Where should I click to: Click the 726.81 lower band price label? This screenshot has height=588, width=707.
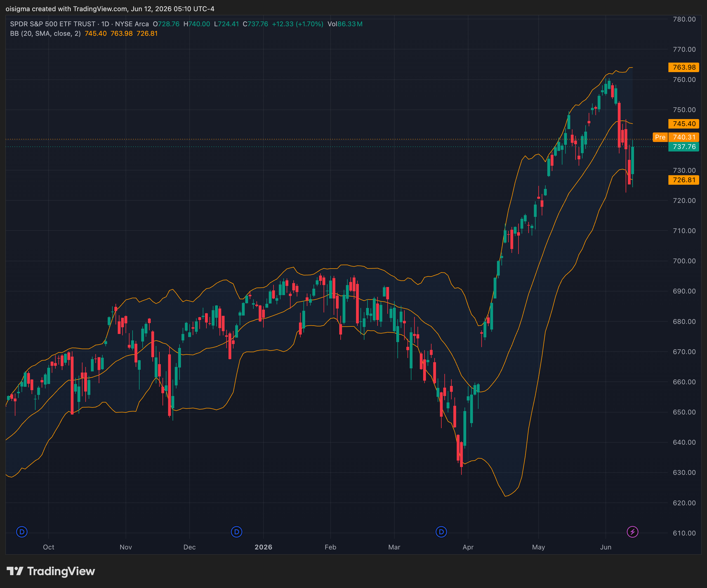coord(684,180)
